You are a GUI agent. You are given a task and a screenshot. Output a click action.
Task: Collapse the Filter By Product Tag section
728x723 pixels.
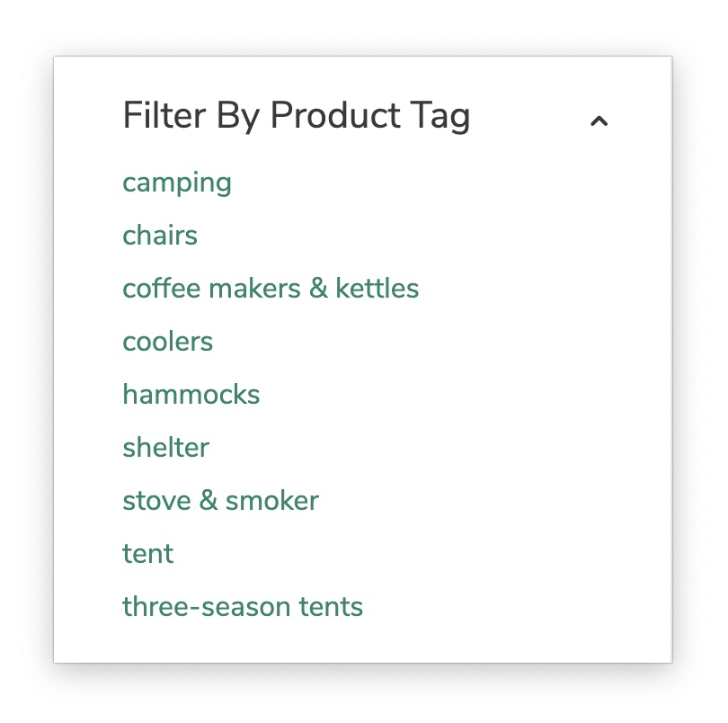[599, 120]
